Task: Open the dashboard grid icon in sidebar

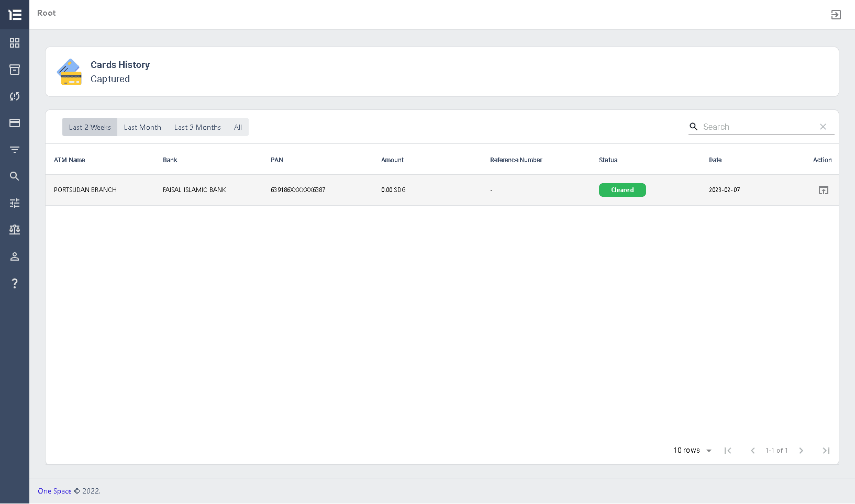Action: (x=15, y=43)
